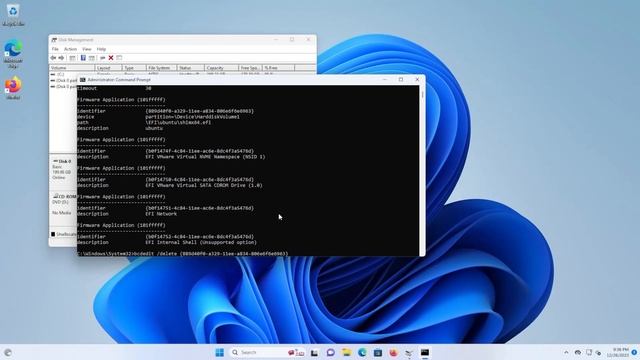Minimize the Administrator Command Prompt window

(384, 80)
